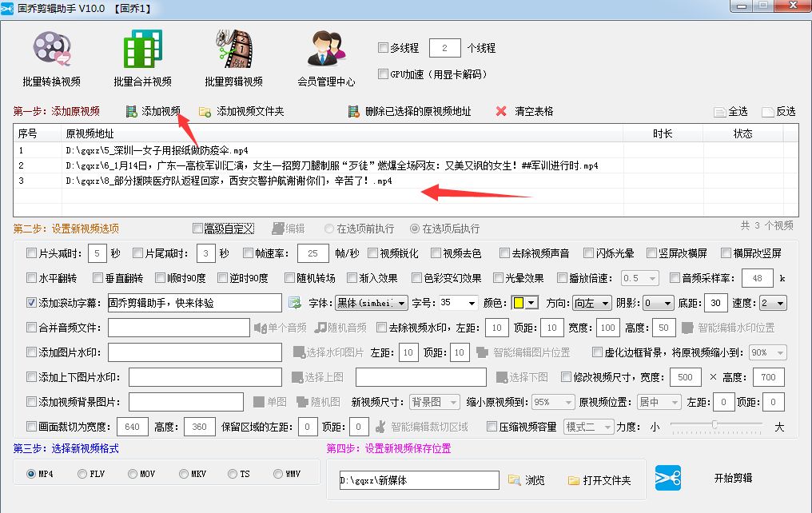Open the 速度 dropdown

[x=773, y=303]
